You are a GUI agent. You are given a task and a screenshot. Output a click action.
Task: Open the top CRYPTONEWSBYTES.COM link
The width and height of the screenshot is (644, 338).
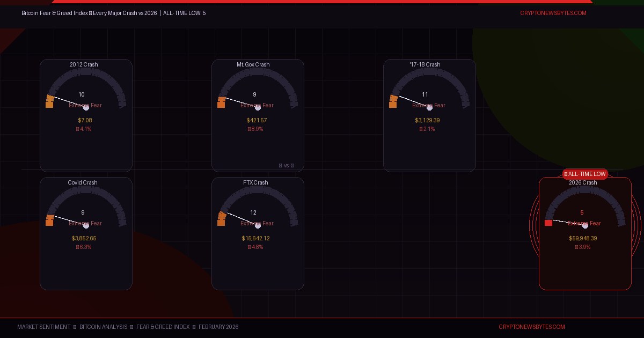pos(553,13)
